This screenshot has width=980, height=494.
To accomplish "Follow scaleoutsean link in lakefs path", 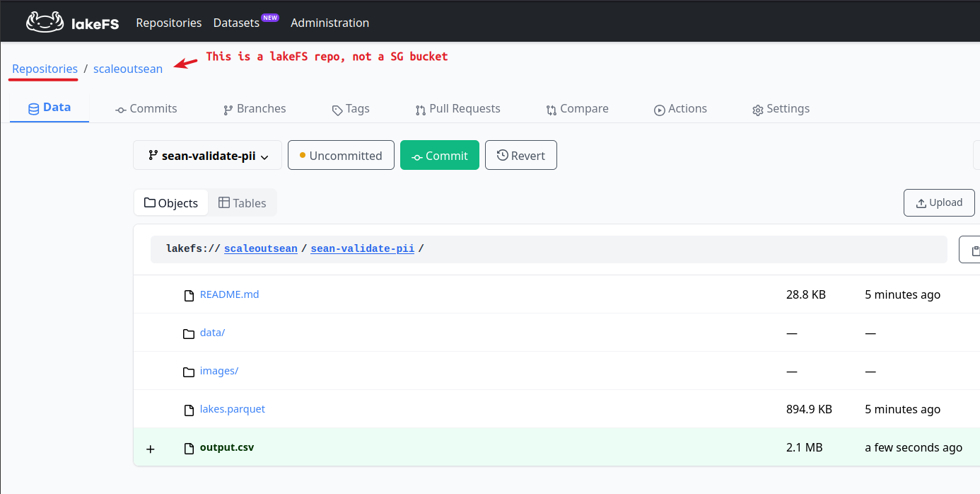I will [x=260, y=248].
